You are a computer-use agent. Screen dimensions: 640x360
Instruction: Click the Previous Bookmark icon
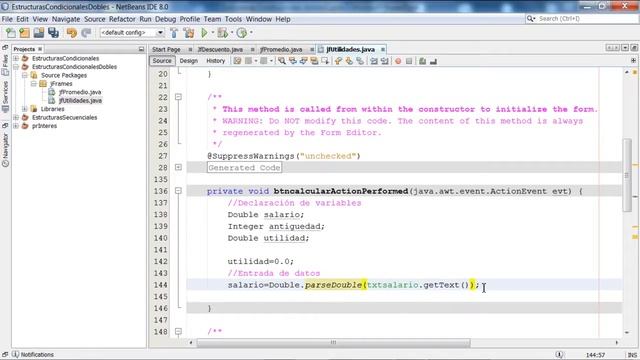tap(338, 61)
